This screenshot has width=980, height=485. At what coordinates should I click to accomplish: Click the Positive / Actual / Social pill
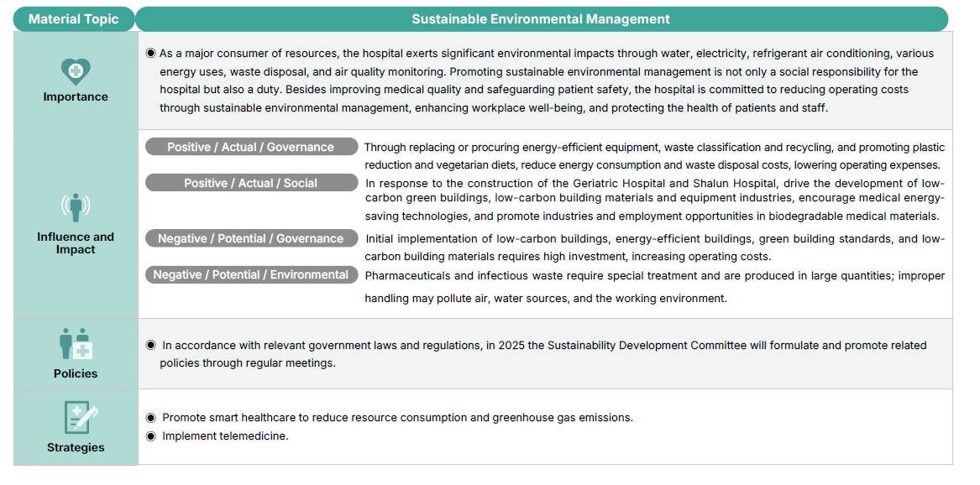coord(251,183)
